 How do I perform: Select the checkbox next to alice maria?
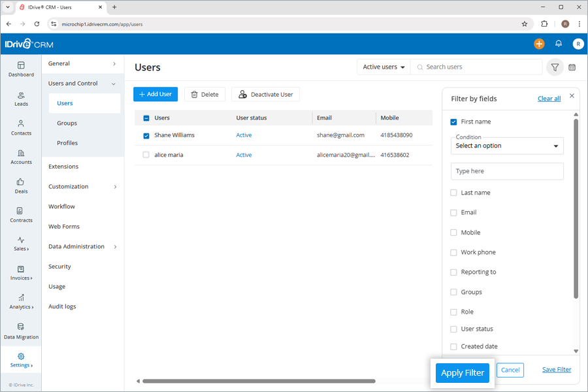tap(146, 155)
